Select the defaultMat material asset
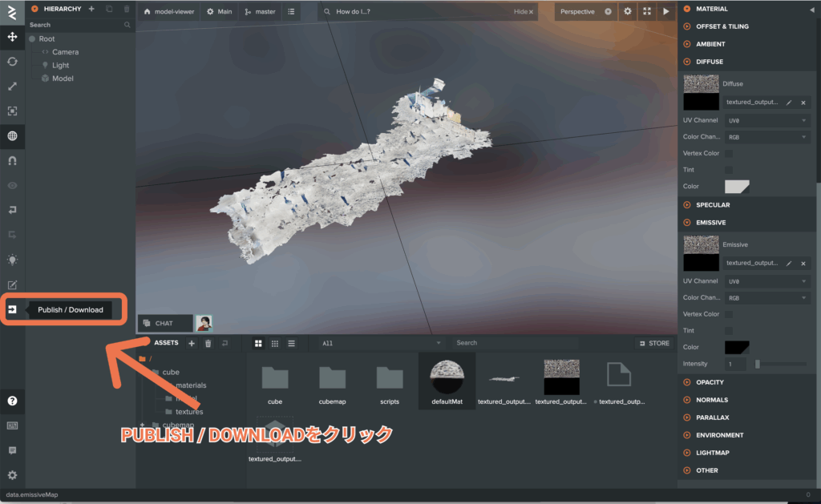Screen dimensions: 821x504 coord(447,381)
